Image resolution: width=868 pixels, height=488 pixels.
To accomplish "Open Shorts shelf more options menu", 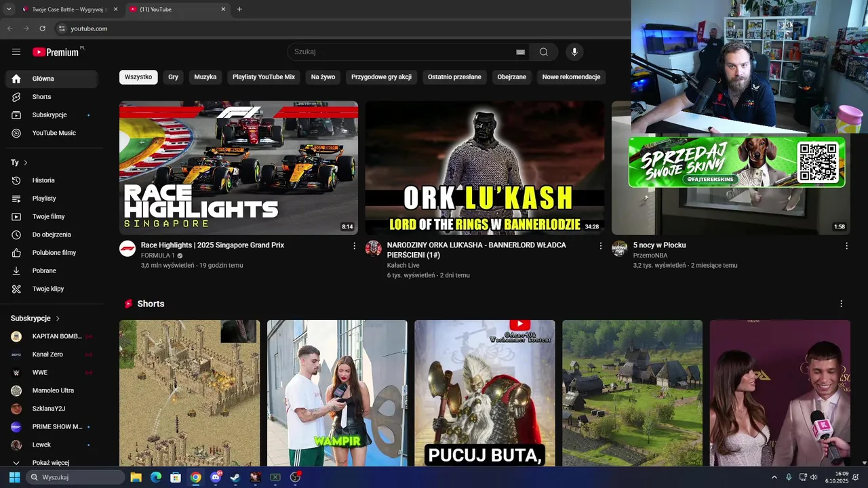I will click(x=842, y=304).
